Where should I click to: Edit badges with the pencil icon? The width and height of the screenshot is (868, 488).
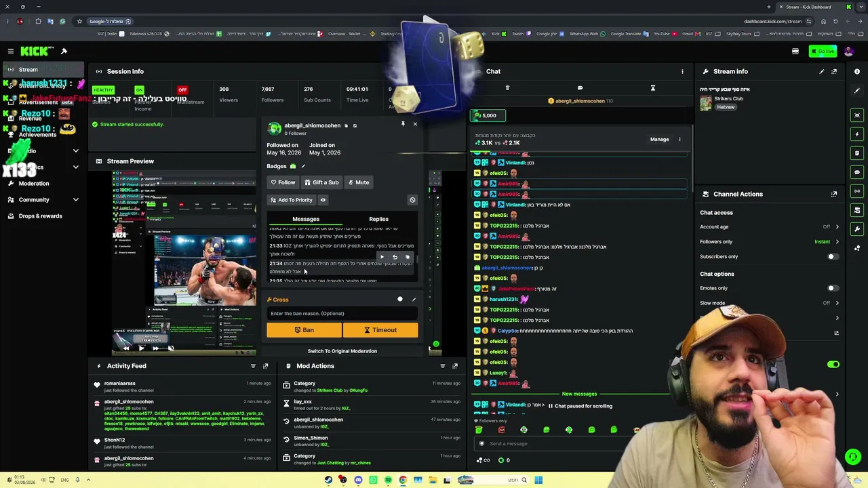(x=303, y=166)
